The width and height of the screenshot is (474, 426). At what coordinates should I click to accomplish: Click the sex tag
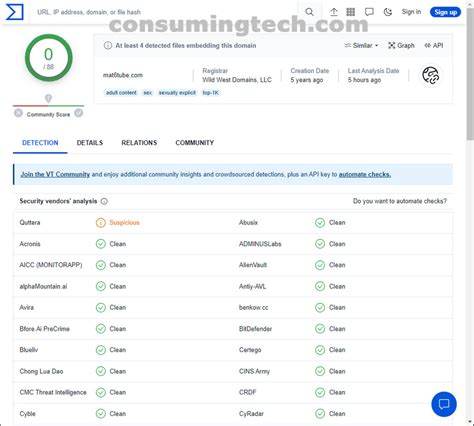(148, 93)
